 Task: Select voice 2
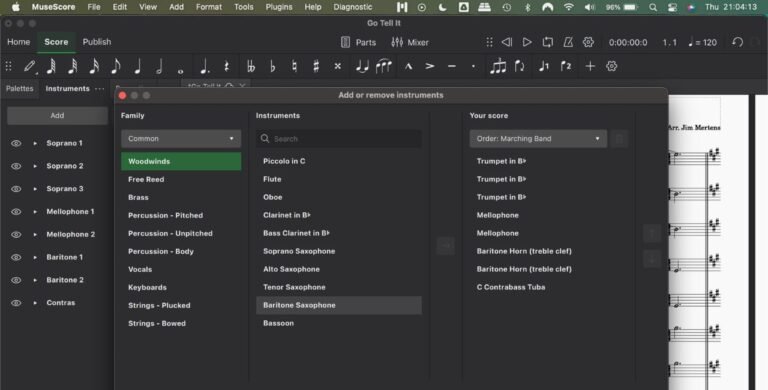[x=566, y=66]
